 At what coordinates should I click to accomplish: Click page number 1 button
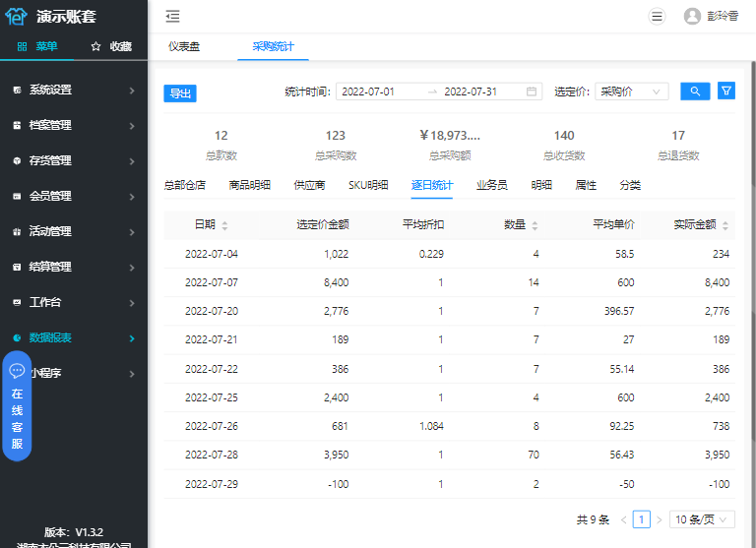click(x=641, y=519)
